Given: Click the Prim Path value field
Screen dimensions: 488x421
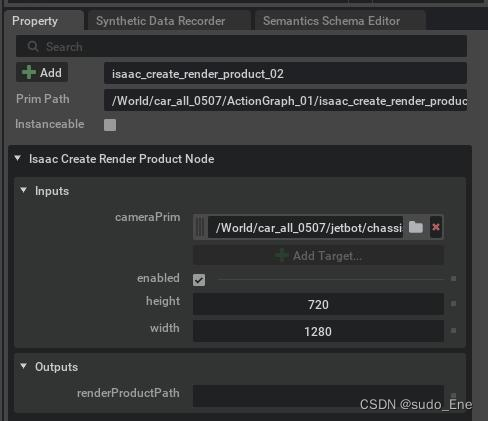Looking at the screenshot, I should (285, 100).
